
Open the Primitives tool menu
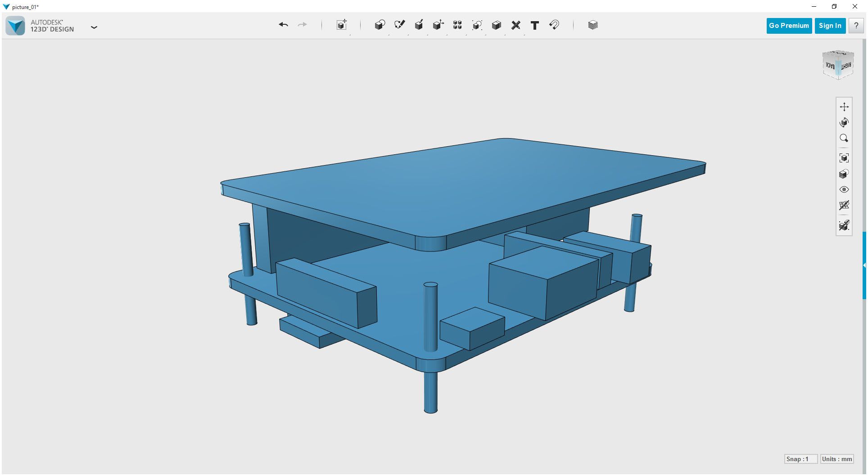click(380, 25)
